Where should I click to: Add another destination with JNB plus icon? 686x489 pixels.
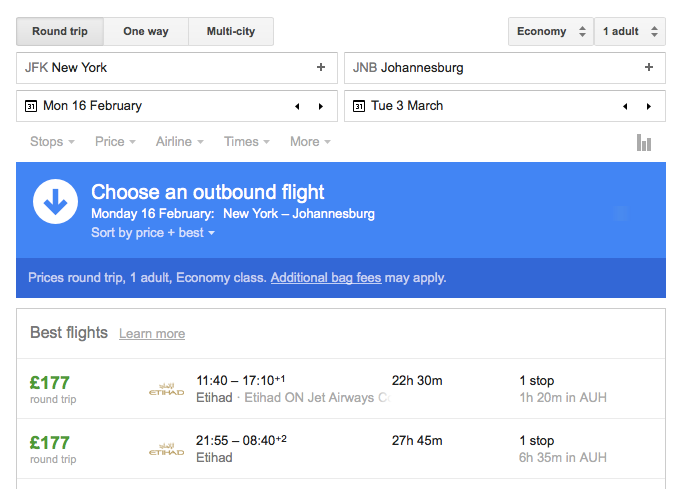[649, 68]
